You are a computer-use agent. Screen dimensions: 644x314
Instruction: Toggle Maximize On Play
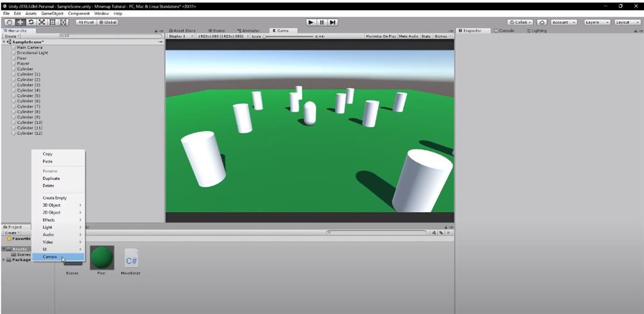[x=380, y=36]
